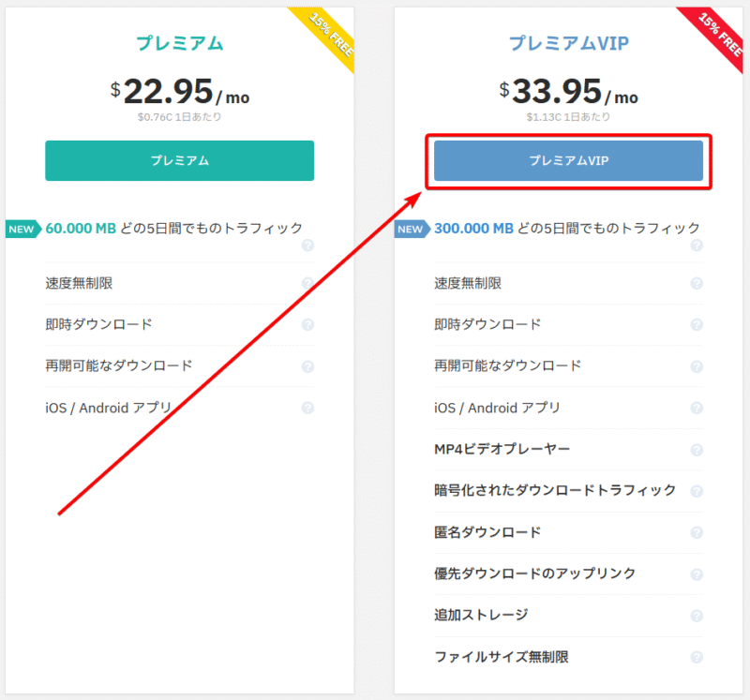This screenshot has height=700, width=750.
Task: Click help icon beside VIP 300.000 MB traffic
Action: click(x=697, y=246)
